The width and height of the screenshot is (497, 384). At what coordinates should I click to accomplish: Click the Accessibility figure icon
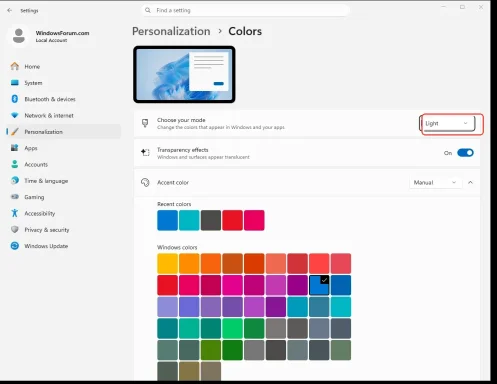[x=15, y=213]
